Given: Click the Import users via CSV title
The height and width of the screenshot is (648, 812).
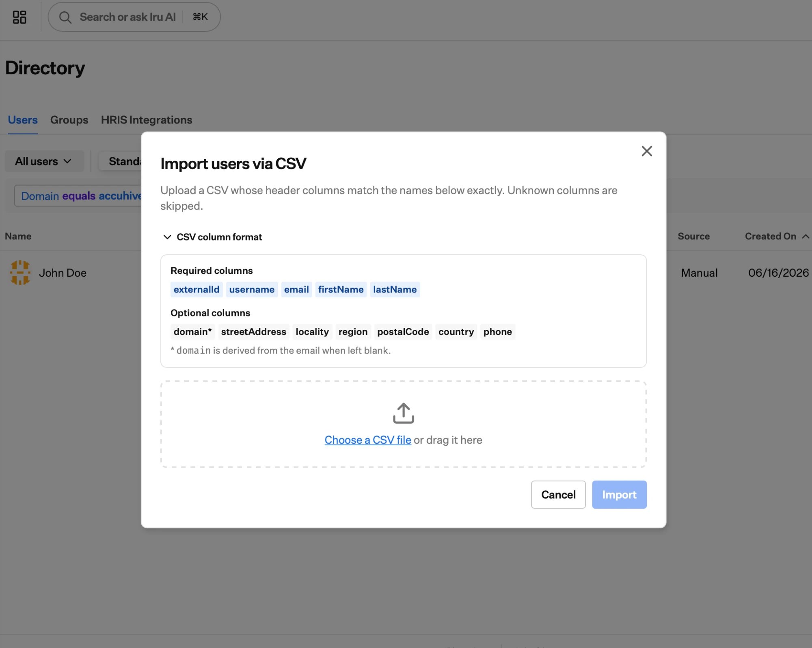Looking at the screenshot, I should coord(233,164).
